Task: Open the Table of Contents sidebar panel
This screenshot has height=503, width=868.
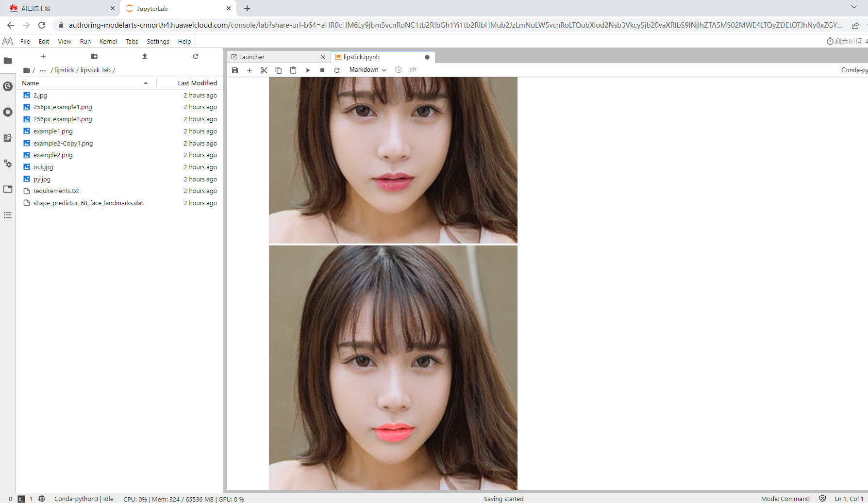Action: [8, 215]
